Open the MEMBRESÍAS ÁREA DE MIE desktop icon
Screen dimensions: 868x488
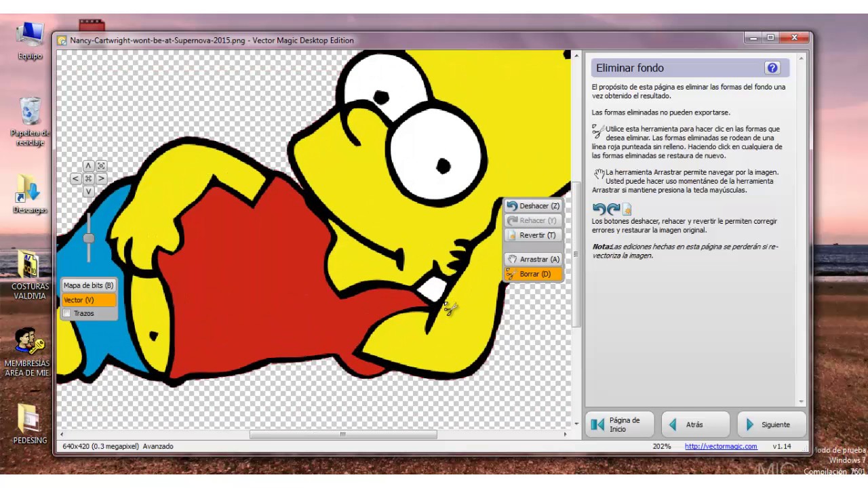pos(28,352)
